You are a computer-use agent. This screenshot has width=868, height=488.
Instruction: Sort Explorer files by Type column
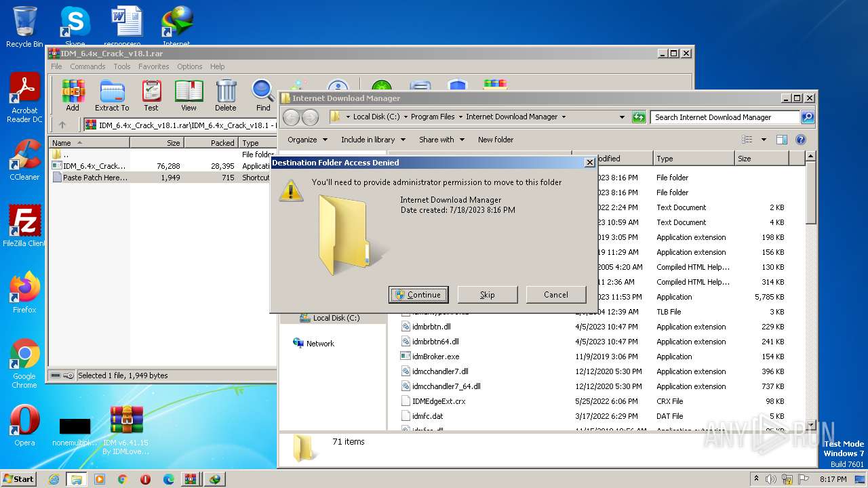[x=694, y=159]
